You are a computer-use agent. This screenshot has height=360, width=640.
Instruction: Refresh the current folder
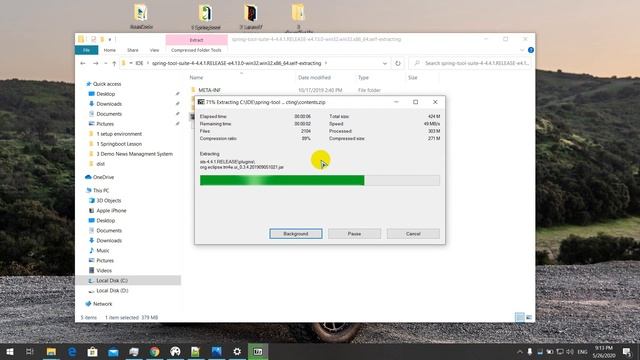click(398, 63)
